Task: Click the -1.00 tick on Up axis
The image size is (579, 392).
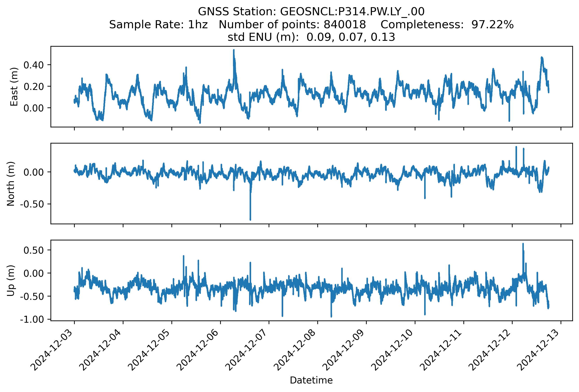Action: (32, 319)
